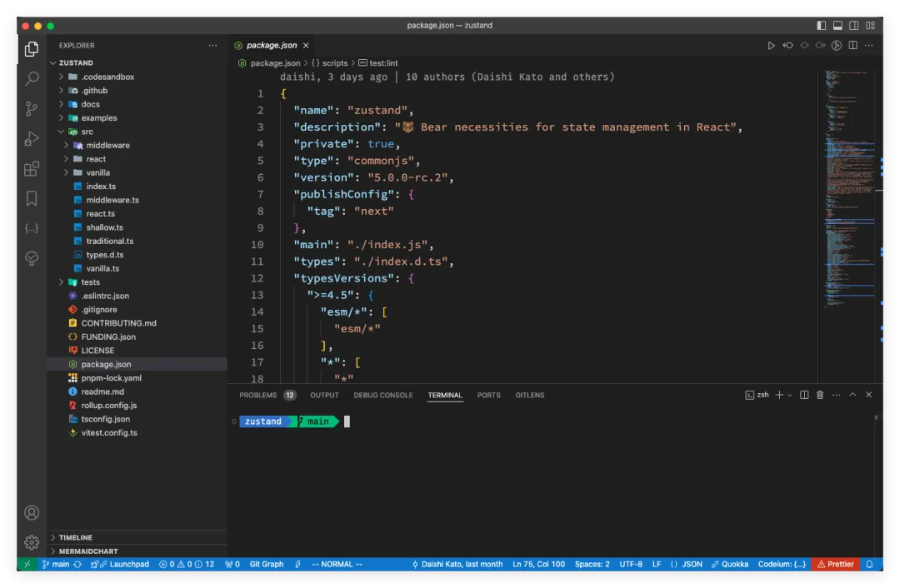Image resolution: width=900 pixels, height=588 pixels.
Task: Click the Prettier status bar item
Action: 835,565
